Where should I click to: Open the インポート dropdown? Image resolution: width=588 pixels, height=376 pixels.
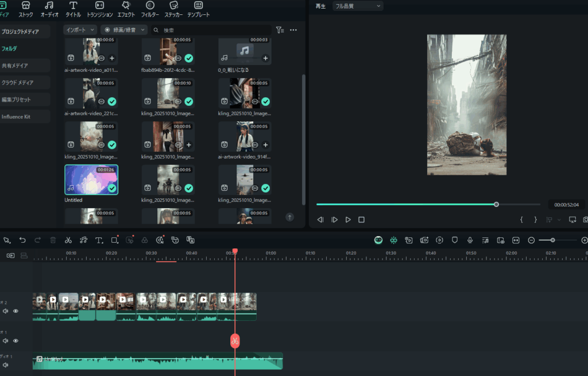(80, 30)
